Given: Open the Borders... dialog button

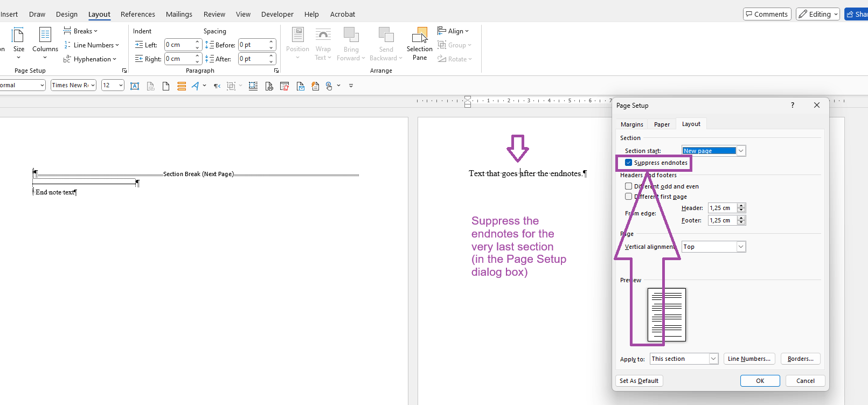Looking at the screenshot, I should point(801,359).
